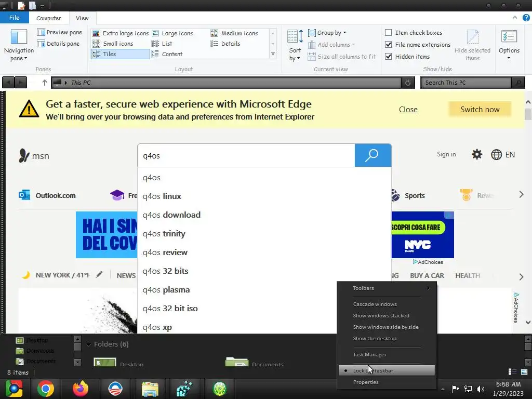
Task: Go up one folder level
Action: pos(44,83)
